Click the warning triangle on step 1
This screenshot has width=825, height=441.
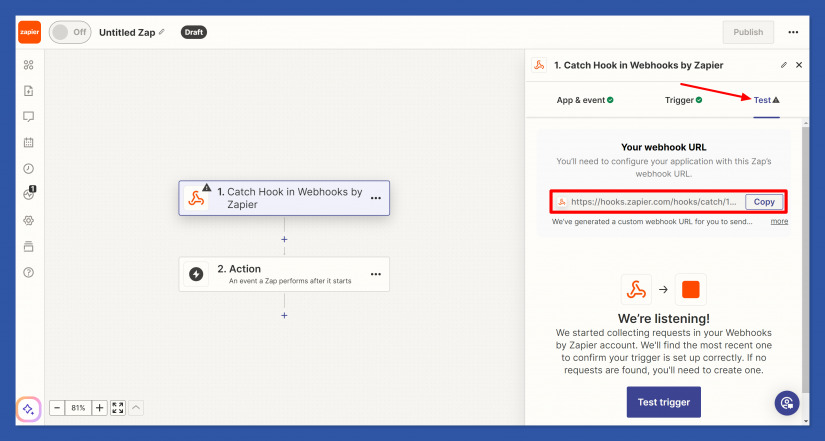(207, 187)
